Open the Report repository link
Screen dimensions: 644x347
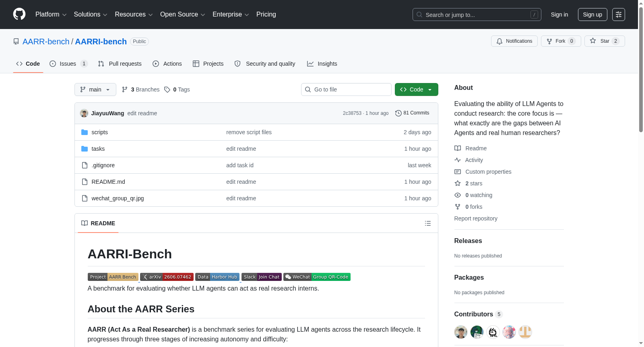click(476, 218)
